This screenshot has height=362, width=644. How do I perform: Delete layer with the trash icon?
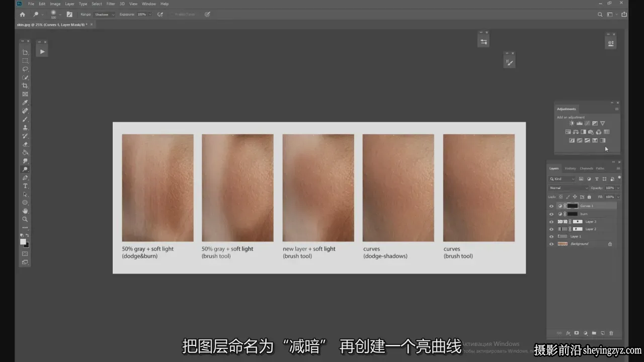pos(611,333)
